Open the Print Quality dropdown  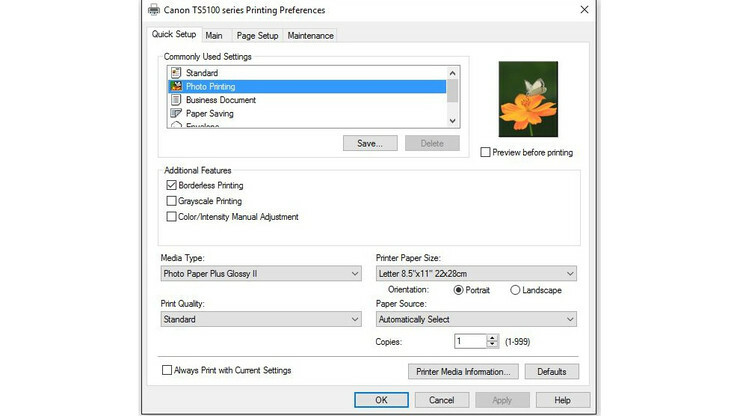coord(261,319)
